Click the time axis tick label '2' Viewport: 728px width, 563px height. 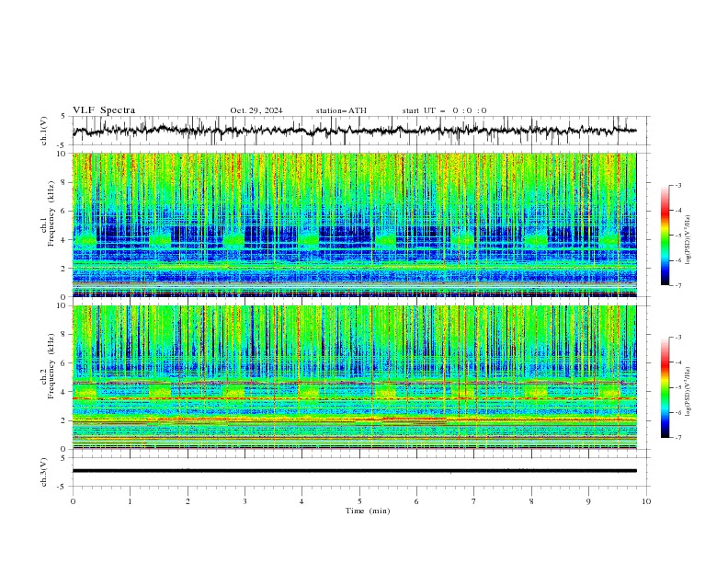pos(188,501)
